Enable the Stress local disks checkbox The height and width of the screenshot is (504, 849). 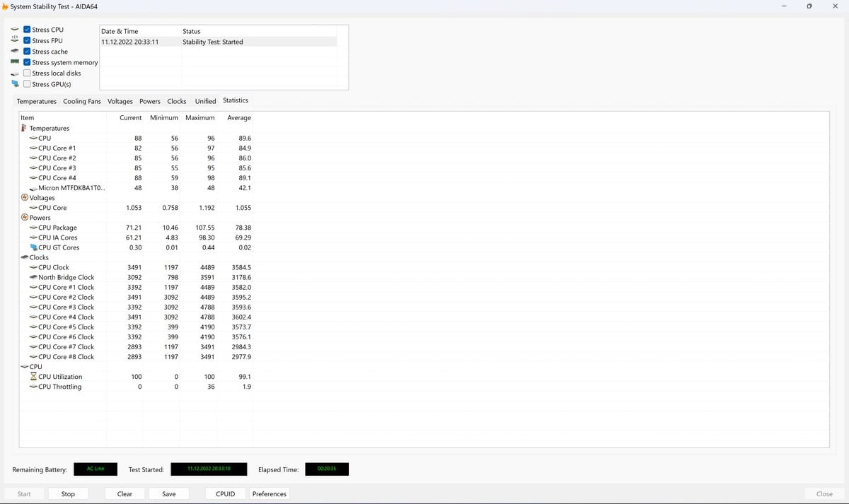click(27, 74)
